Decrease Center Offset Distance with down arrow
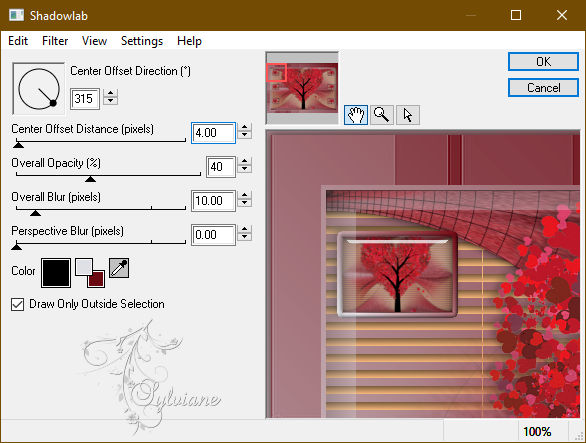 point(244,135)
